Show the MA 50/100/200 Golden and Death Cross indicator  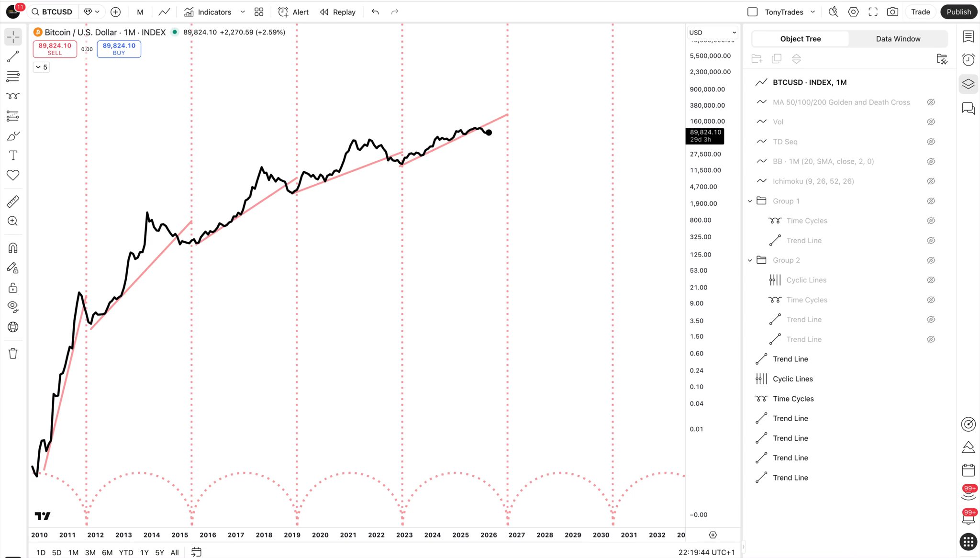click(931, 102)
